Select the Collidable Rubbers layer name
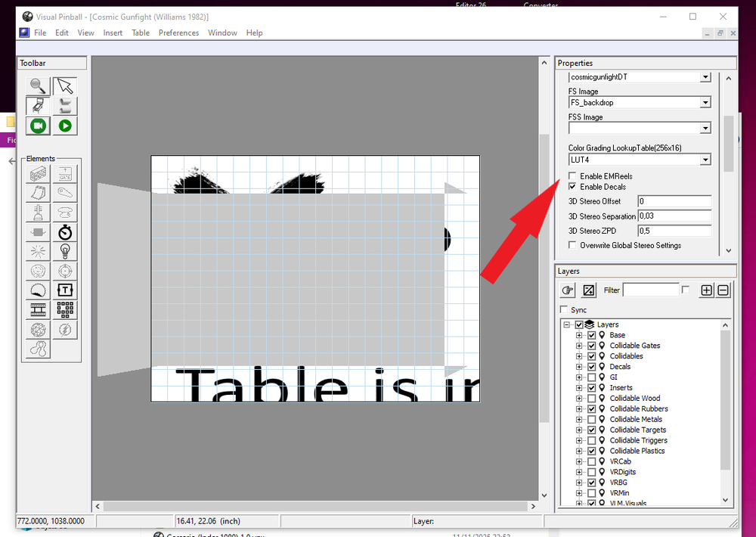This screenshot has height=537, width=756. coord(639,409)
